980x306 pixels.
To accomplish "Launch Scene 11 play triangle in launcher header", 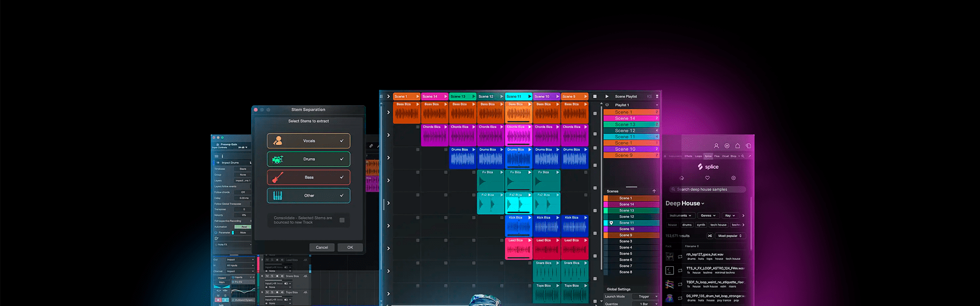I will pyautogui.click(x=530, y=96).
